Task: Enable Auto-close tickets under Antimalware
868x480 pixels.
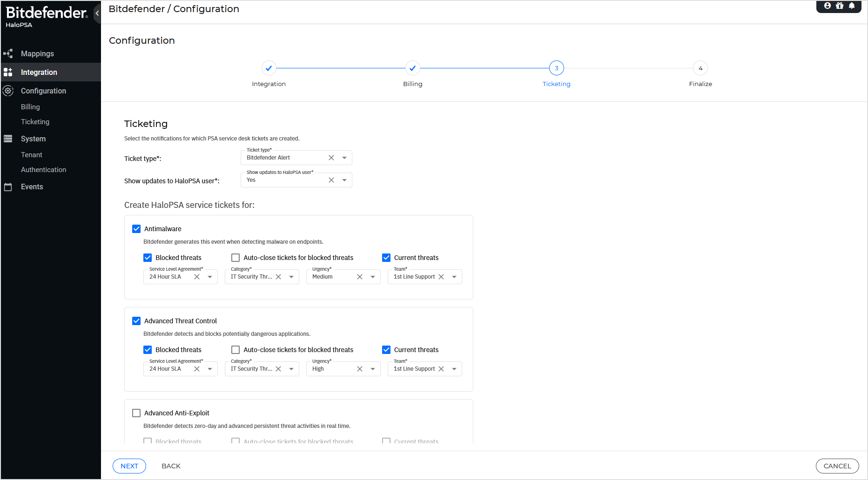Action: [236, 258]
